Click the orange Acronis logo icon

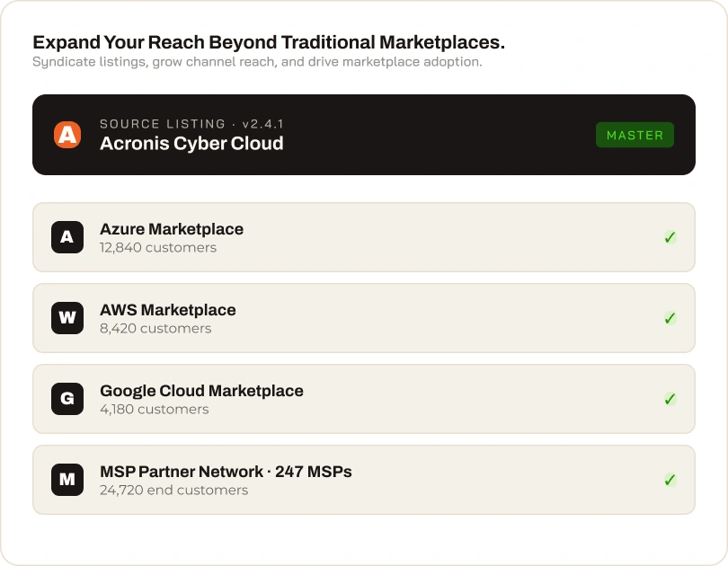pos(67,135)
